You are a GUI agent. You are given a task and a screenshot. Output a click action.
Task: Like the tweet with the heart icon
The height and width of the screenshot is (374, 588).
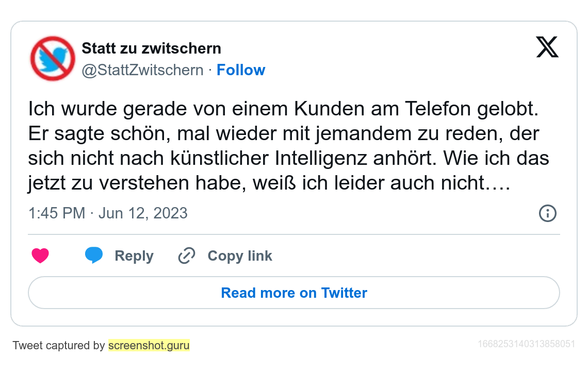(x=40, y=256)
